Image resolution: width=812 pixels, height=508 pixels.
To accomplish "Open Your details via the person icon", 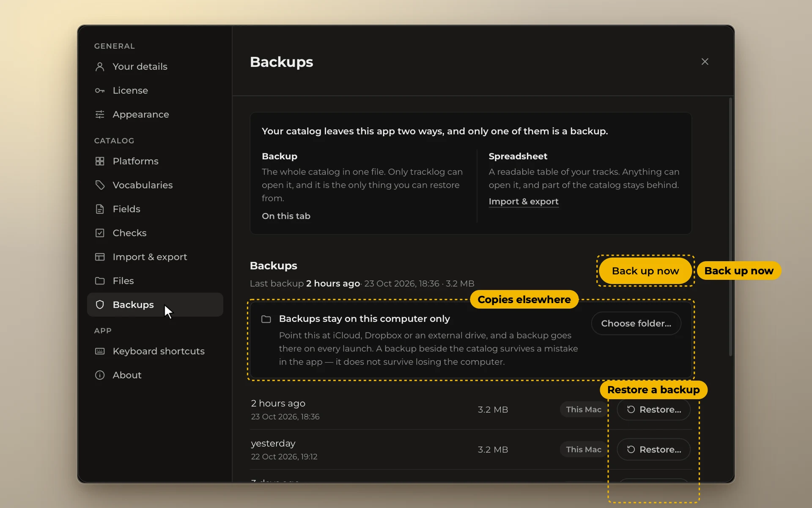I will (x=100, y=66).
